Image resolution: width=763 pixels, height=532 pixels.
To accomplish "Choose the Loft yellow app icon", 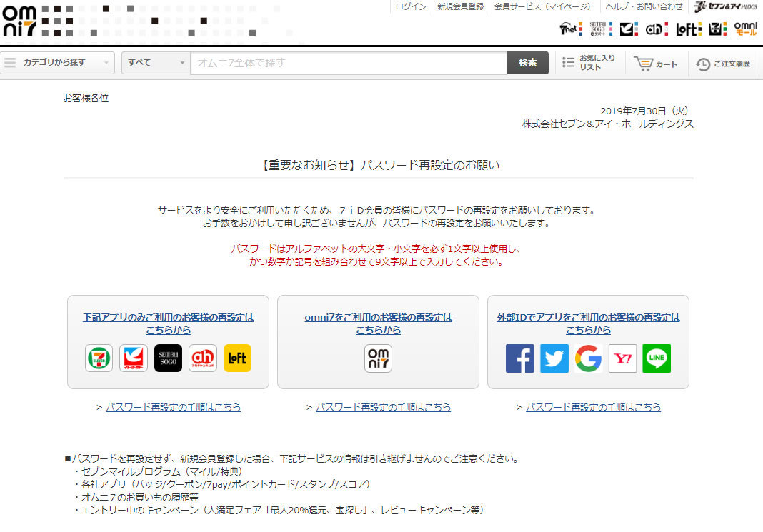I will tap(237, 358).
